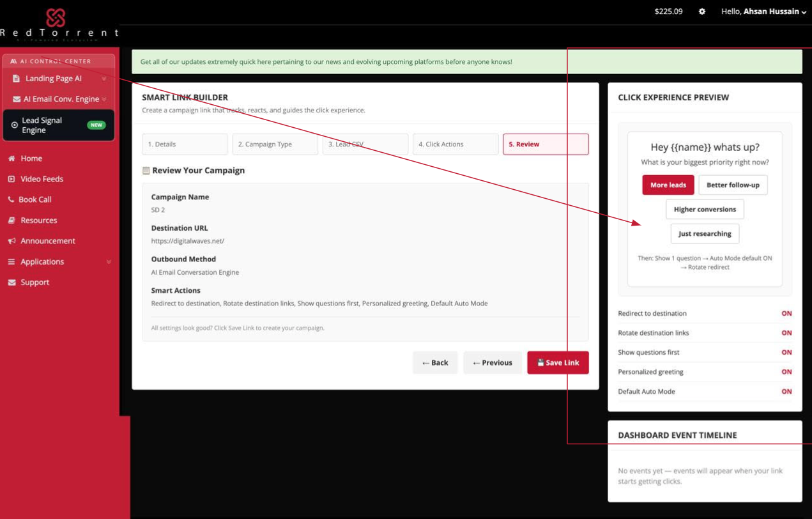Image resolution: width=812 pixels, height=519 pixels.
Task: Click the Home house icon in sidebar
Action: (11, 159)
